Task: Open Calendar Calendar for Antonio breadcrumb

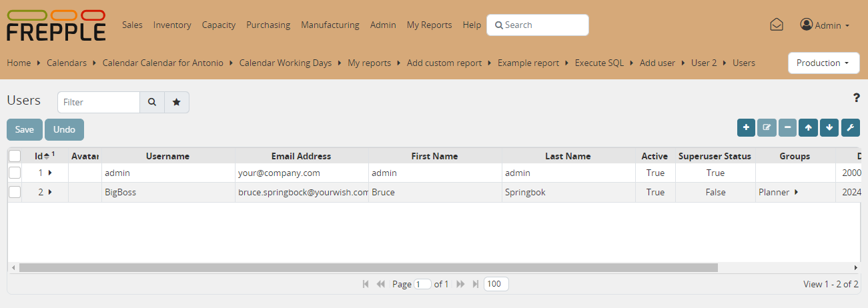Action: 163,63
